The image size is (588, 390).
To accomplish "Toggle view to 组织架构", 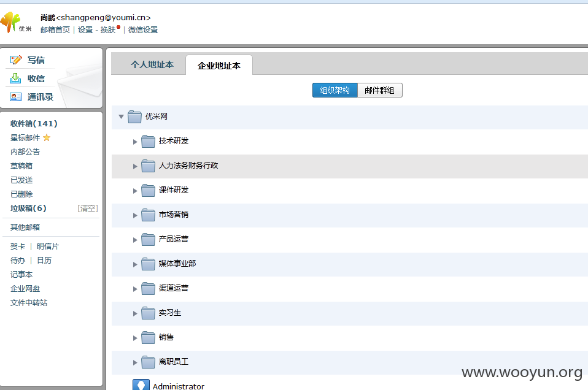I will coord(335,90).
